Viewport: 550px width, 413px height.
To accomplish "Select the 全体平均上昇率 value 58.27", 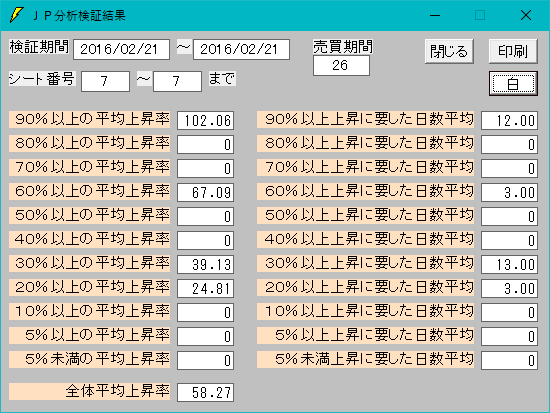I will click(x=206, y=392).
